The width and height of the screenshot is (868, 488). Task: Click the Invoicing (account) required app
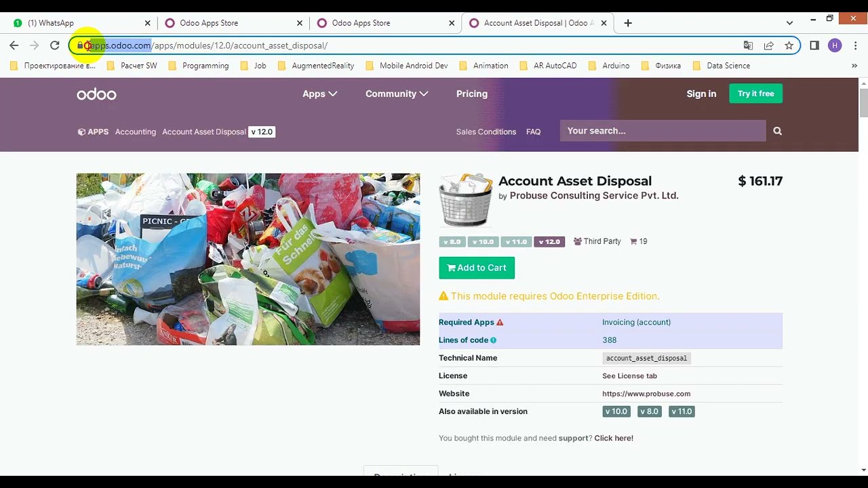[636, 322]
